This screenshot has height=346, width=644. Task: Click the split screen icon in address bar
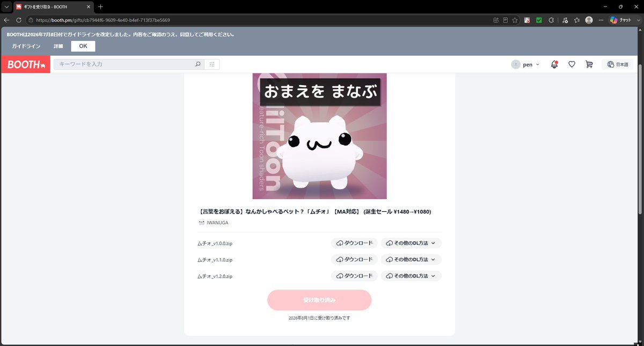click(496, 20)
